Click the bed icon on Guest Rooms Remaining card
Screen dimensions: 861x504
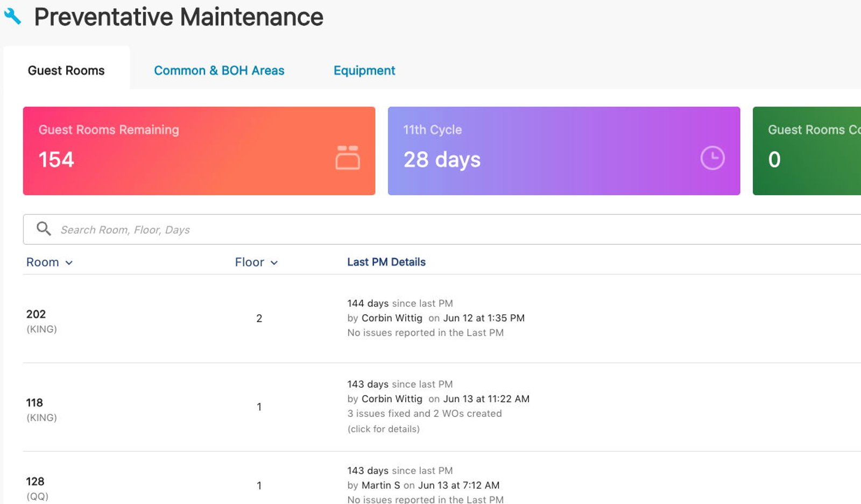348,158
